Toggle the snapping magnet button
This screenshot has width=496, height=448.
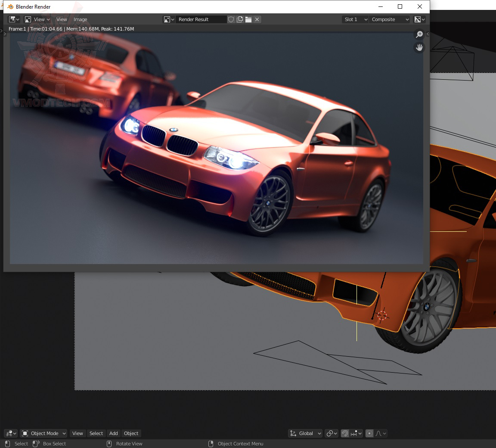[x=345, y=433]
